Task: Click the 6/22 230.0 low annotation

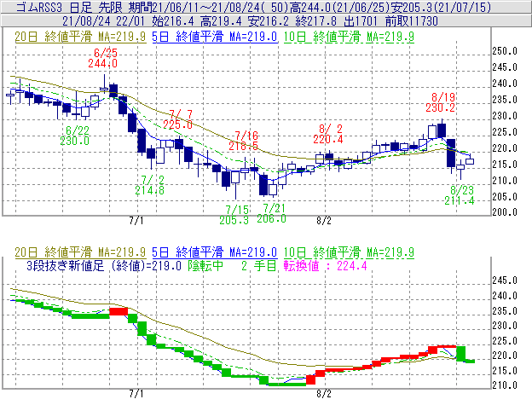Action: [x=75, y=136]
